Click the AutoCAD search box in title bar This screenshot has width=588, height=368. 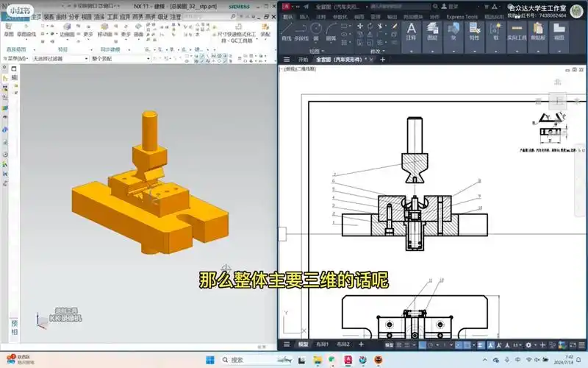(400, 7)
